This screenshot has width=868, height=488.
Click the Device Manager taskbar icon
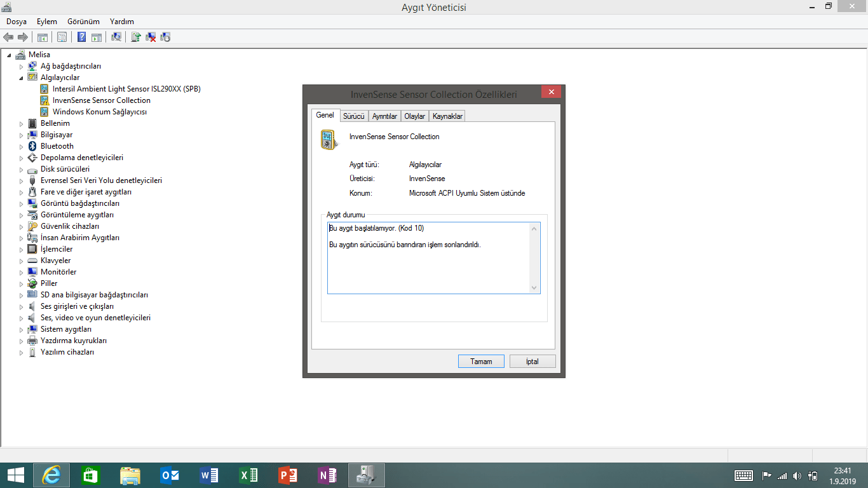367,475
